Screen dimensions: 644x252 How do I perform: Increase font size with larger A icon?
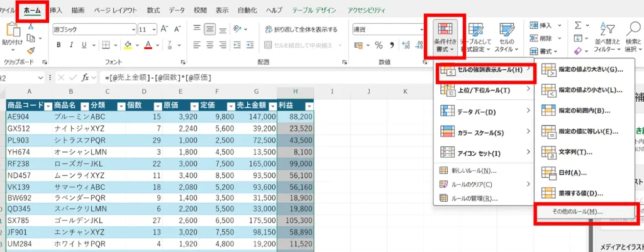coord(164,29)
